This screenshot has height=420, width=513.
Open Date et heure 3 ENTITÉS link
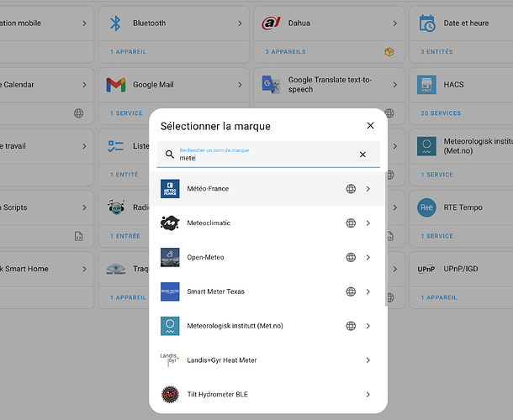pyautogui.click(x=436, y=51)
